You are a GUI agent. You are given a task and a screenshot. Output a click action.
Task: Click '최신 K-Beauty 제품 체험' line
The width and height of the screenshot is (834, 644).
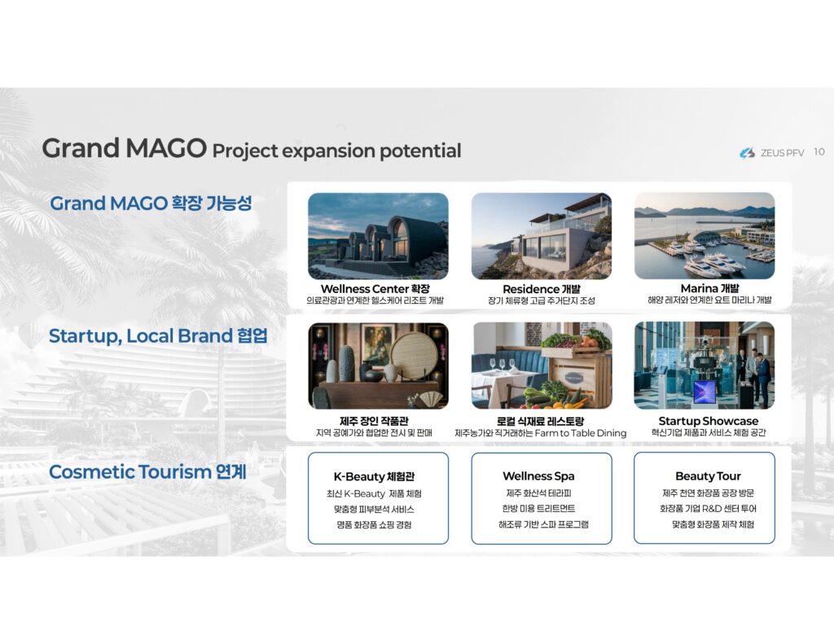[374, 493]
